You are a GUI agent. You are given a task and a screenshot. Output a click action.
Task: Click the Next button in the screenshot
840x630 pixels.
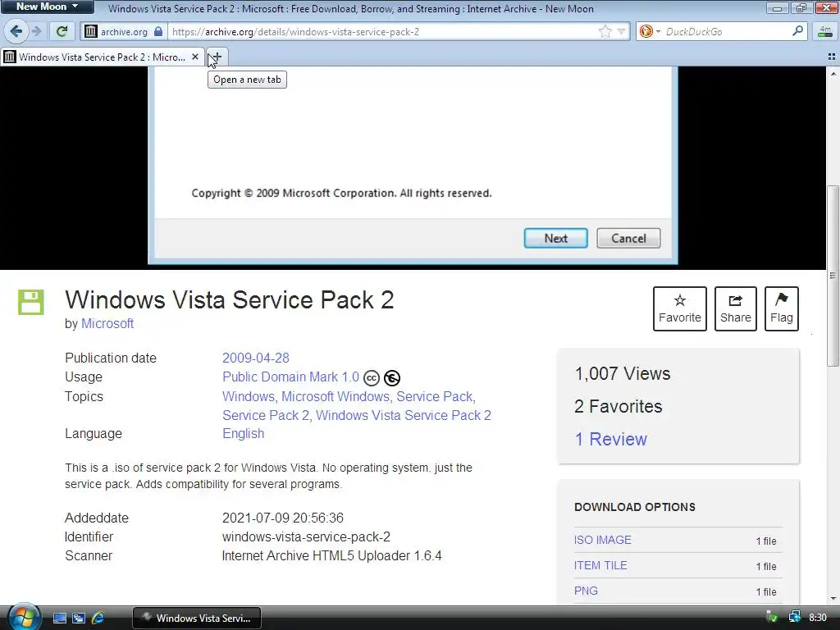pos(555,239)
